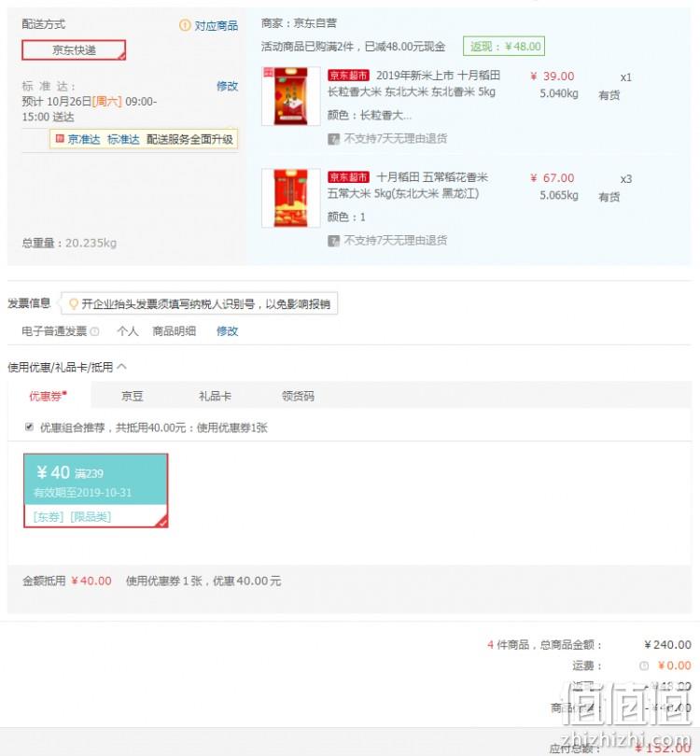The height and width of the screenshot is (756, 700).
Task: Click the 京东超市 badge on first product
Action: (348, 76)
